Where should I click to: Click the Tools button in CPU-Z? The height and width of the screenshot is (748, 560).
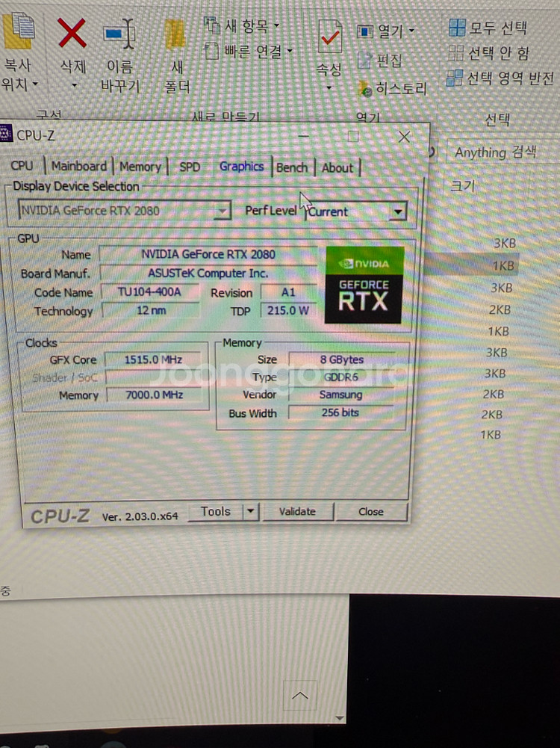point(216,511)
